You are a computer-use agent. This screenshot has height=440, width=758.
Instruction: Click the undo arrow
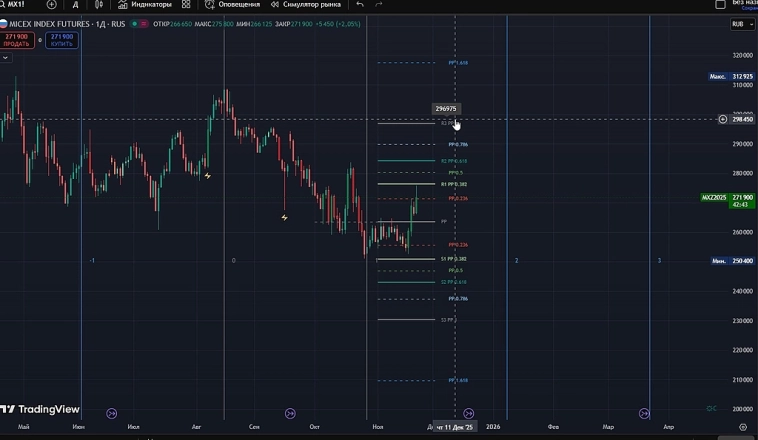(360, 5)
